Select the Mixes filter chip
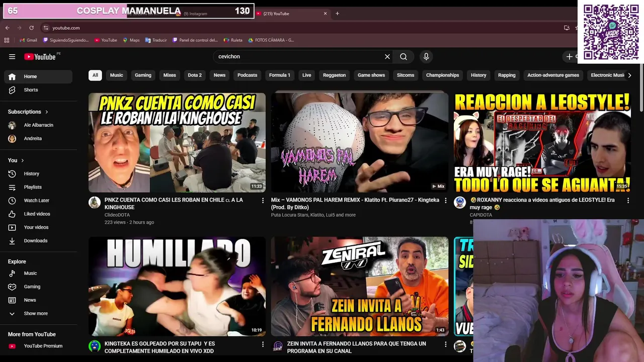 click(x=170, y=75)
